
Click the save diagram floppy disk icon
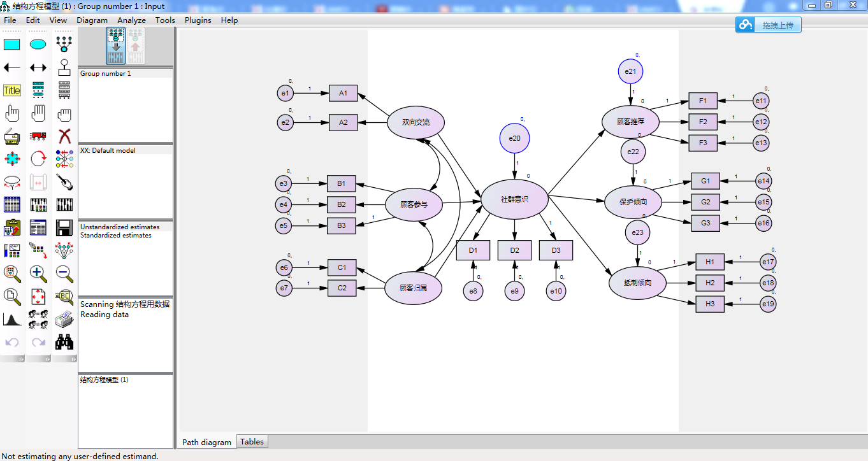[x=64, y=227]
